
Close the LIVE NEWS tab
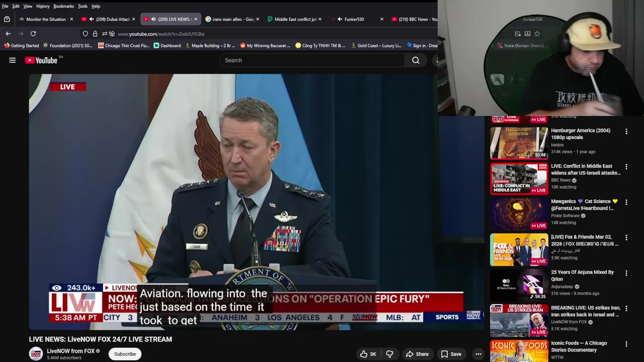[196, 19]
